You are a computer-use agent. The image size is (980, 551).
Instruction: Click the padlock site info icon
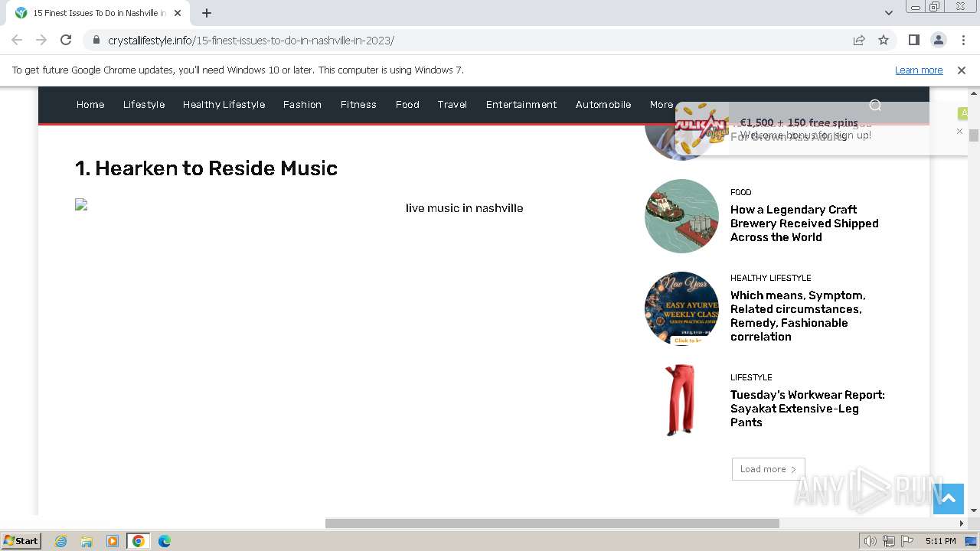coord(96,40)
